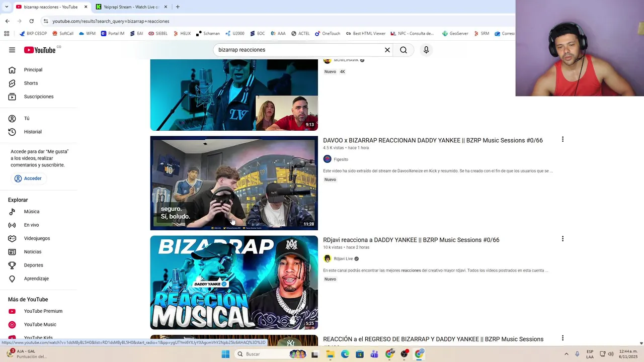Open the BIZARRAP REACCIÓN MUSICAL thumbnail
The height and width of the screenshot is (362, 644).
[x=234, y=283]
